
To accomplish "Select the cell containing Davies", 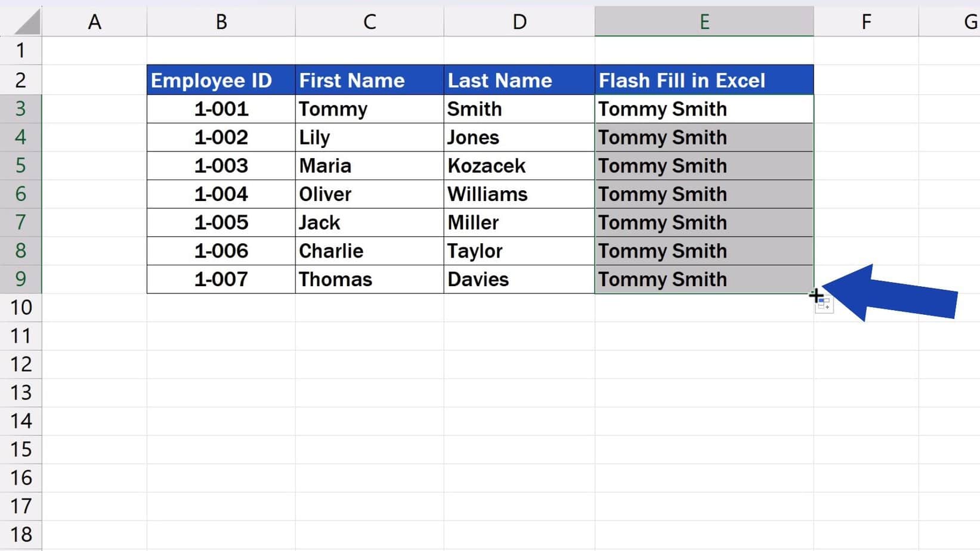I will pyautogui.click(x=519, y=280).
